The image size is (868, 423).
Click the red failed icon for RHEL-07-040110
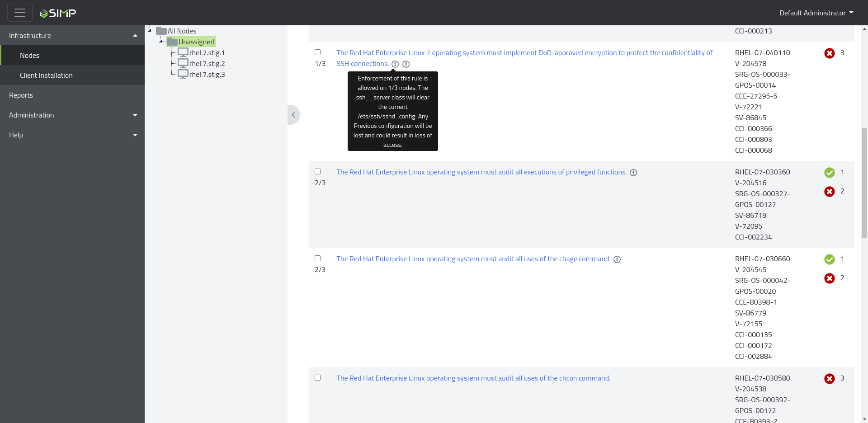tap(830, 53)
